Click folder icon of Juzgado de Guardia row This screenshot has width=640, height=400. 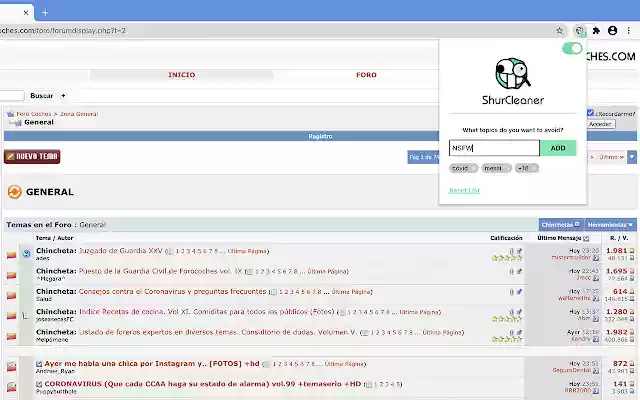coord(11,255)
